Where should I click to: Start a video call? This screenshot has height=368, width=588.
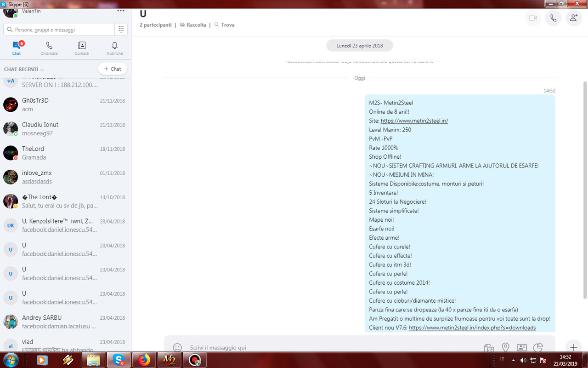[533, 18]
